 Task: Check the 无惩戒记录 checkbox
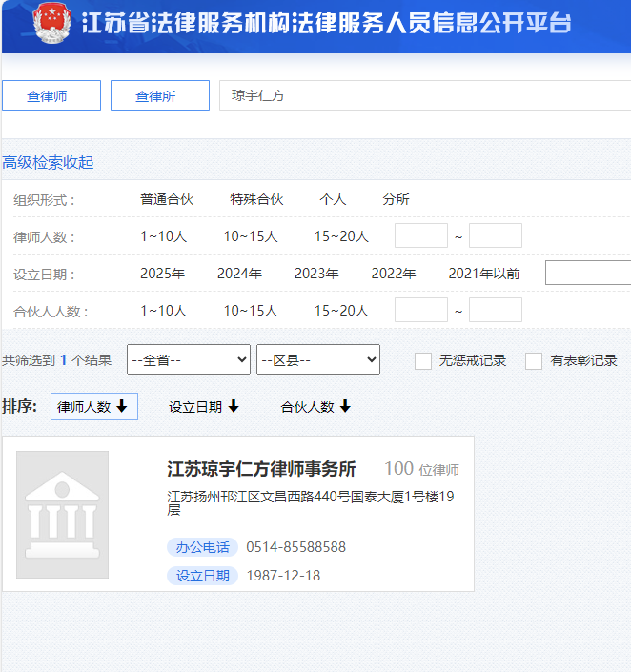click(x=423, y=361)
